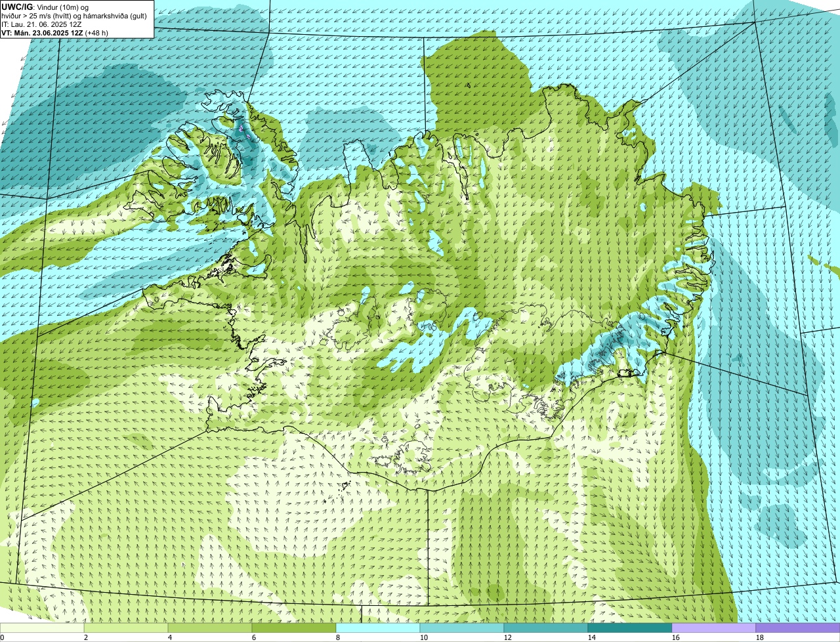Click the '6' label on the color scale
840x642 pixels.
[x=254, y=637]
